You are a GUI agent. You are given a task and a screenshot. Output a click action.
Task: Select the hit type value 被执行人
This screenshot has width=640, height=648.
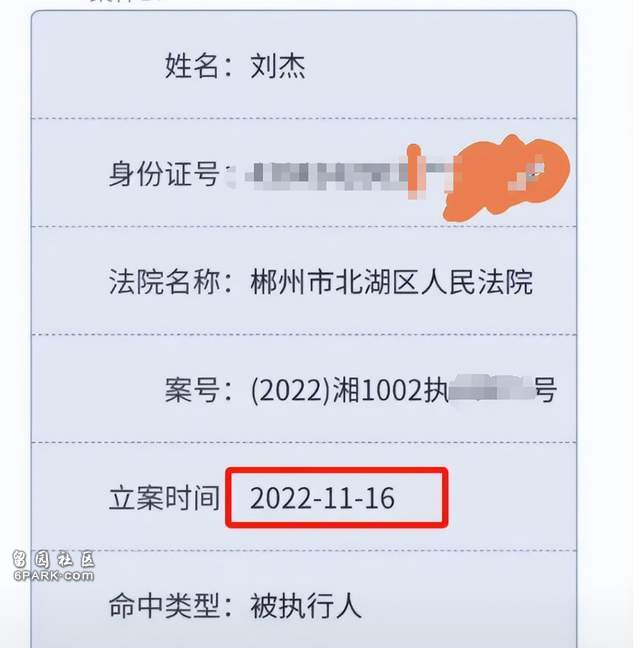pyautogui.click(x=306, y=606)
